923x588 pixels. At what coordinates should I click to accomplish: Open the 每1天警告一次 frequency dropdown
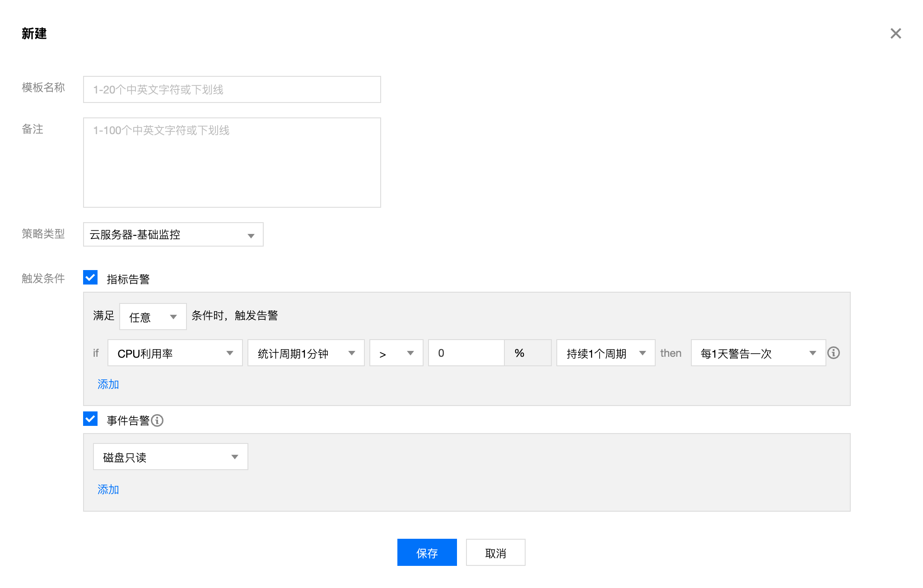758,353
